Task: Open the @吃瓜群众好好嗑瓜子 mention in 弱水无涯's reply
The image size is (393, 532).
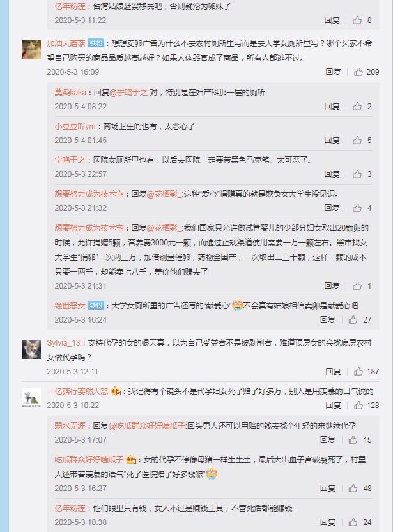Action: point(147,425)
